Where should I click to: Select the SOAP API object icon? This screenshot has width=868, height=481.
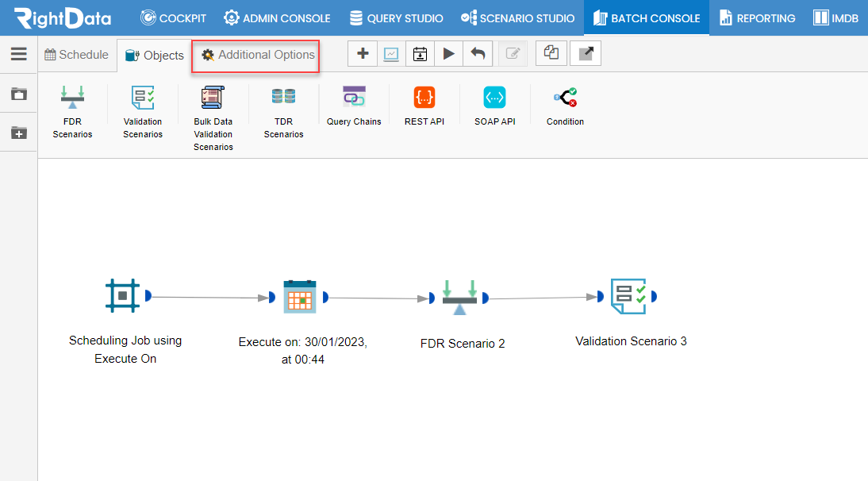tap(494, 98)
